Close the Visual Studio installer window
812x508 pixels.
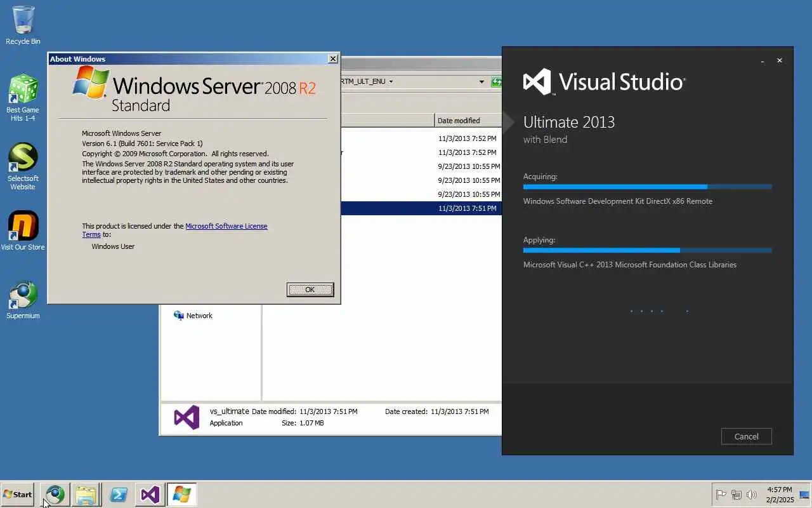click(x=780, y=61)
